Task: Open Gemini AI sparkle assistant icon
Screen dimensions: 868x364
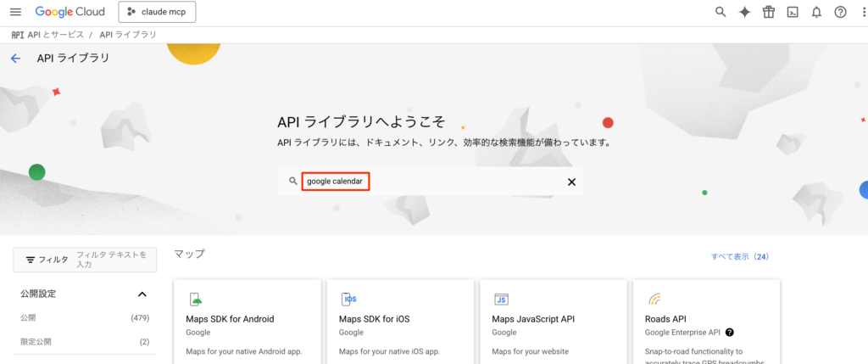Action: (x=744, y=12)
